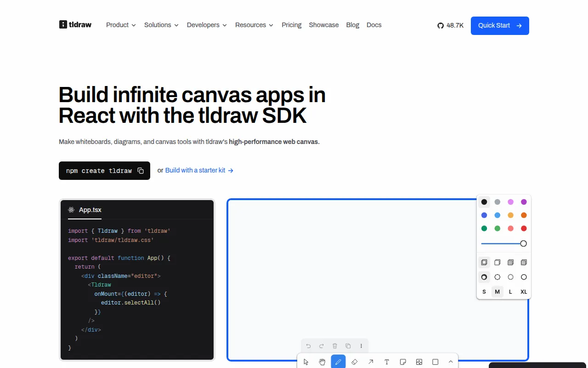Viewport: 588px width, 368px height.
Task: Click the tldraw logo
Action: tap(75, 25)
